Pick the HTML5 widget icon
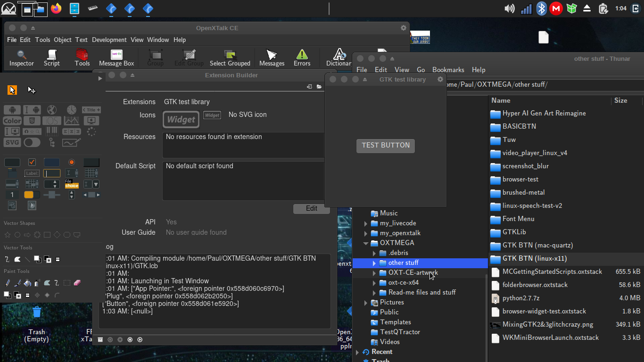This screenshot has height=362, width=644. pyautogui.click(x=32, y=121)
